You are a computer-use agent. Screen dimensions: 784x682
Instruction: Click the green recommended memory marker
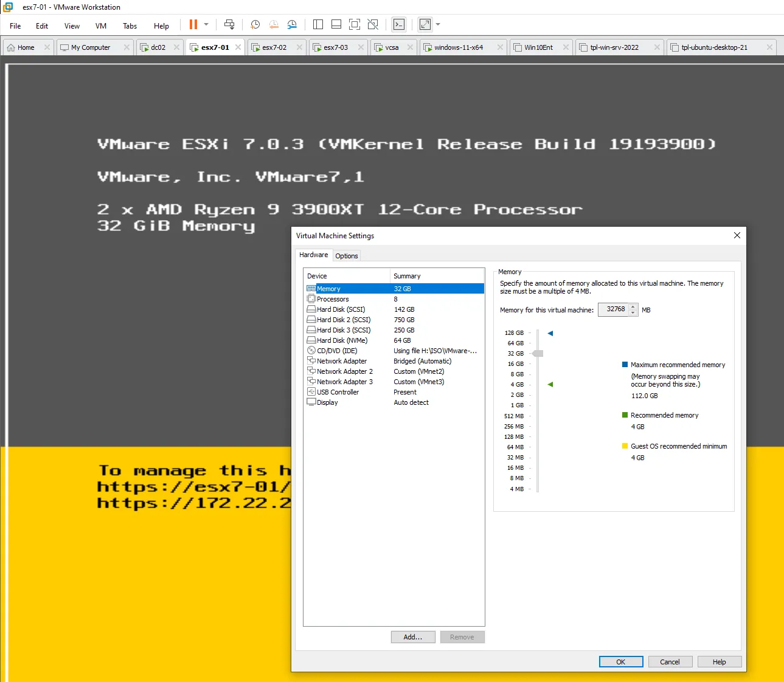550,384
